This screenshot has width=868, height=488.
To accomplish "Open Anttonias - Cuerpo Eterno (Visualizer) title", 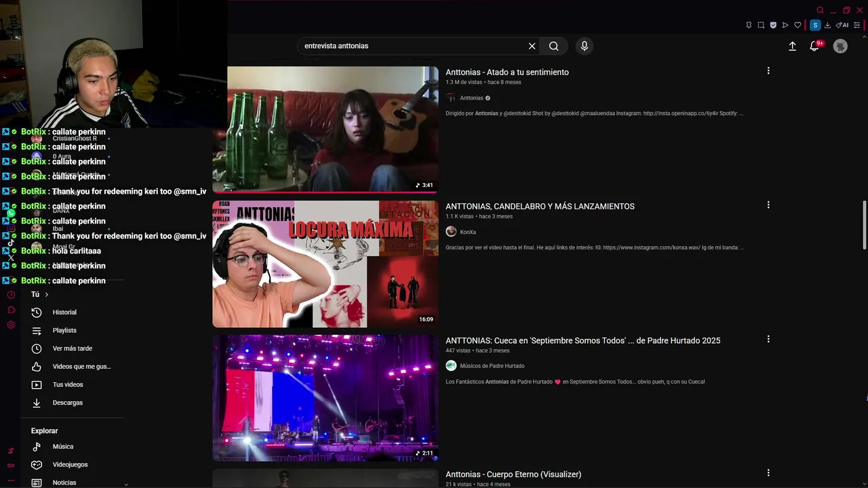I will (x=513, y=474).
